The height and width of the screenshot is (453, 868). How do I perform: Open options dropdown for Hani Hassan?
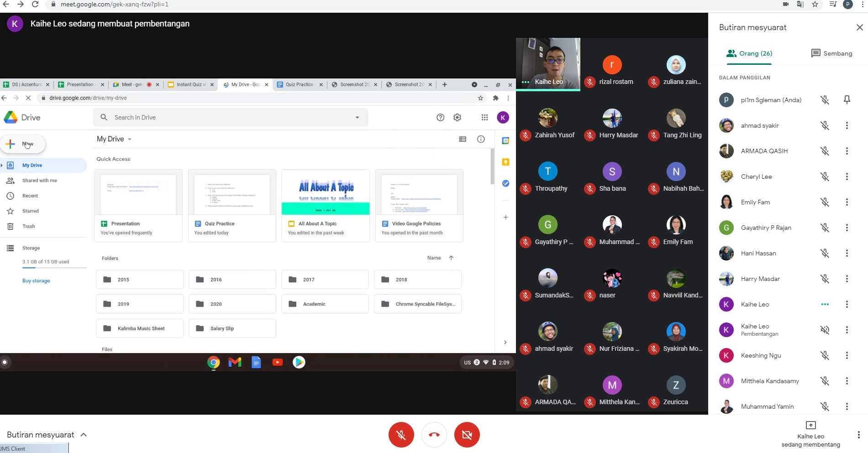(x=847, y=253)
